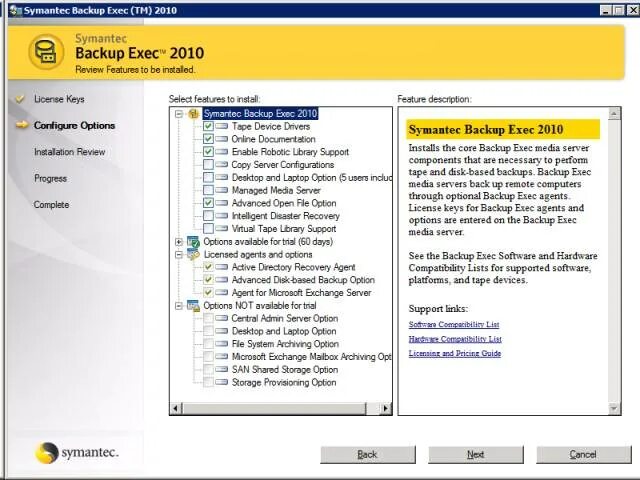The image size is (640, 480).
Task: Cancel the installation
Action: tap(583, 454)
